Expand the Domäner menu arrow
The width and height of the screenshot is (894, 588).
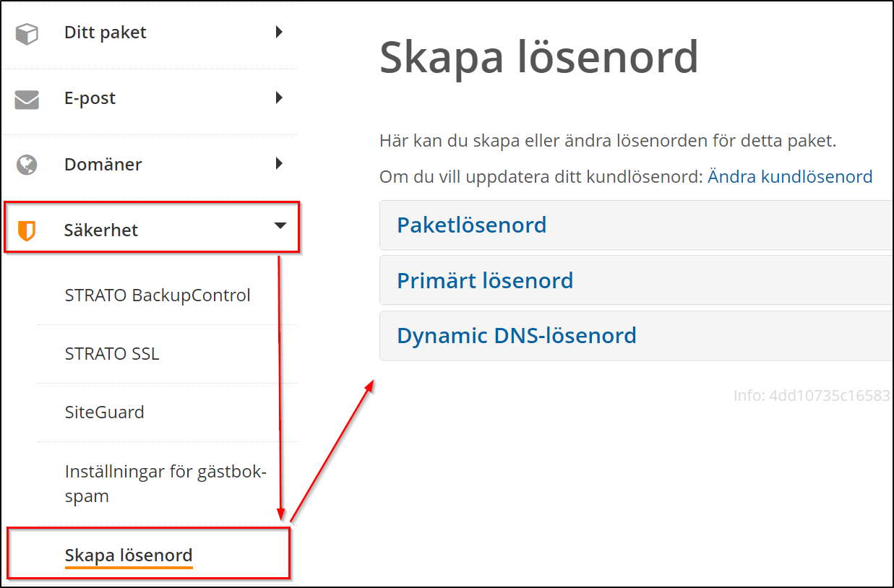[279, 164]
